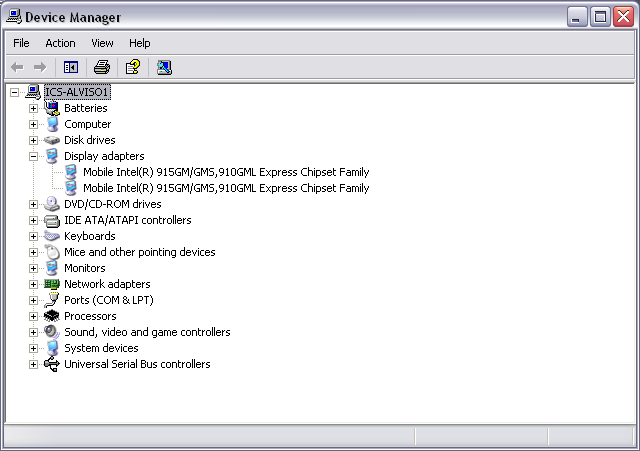Click the Back arrow toolbar icon

click(17, 67)
